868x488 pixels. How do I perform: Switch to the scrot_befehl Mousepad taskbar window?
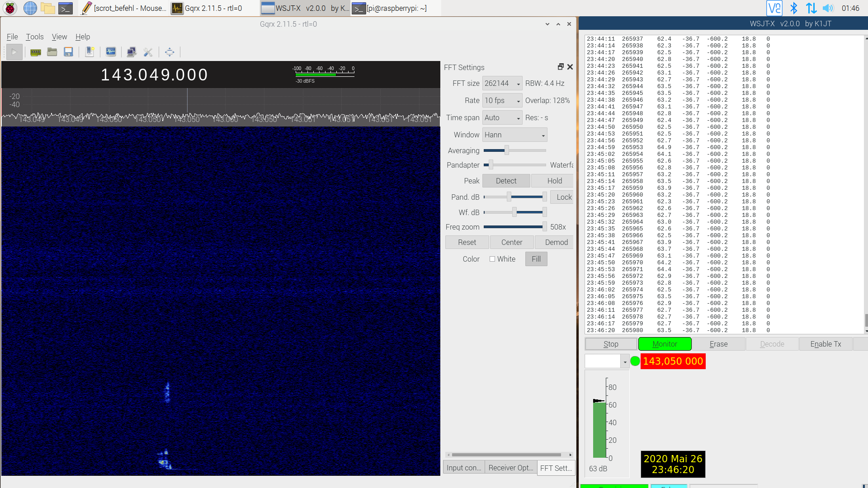pyautogui.click(x=123, y=8)
